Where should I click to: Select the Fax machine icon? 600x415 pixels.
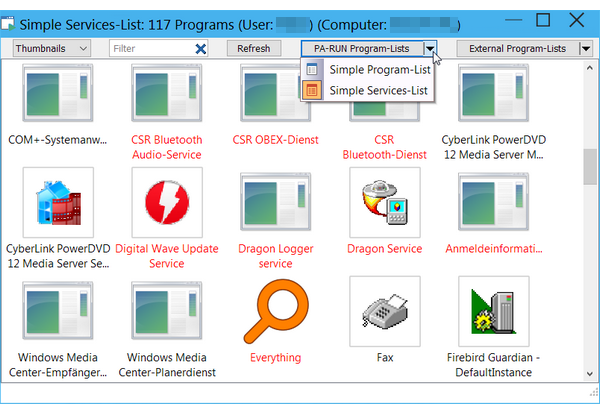pyautogui.click(x=385, y=311)
